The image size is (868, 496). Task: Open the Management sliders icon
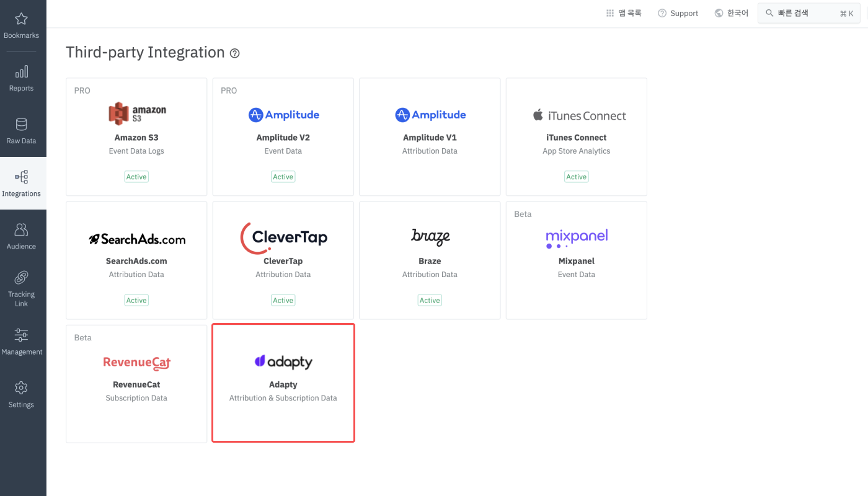click(21, 335)
